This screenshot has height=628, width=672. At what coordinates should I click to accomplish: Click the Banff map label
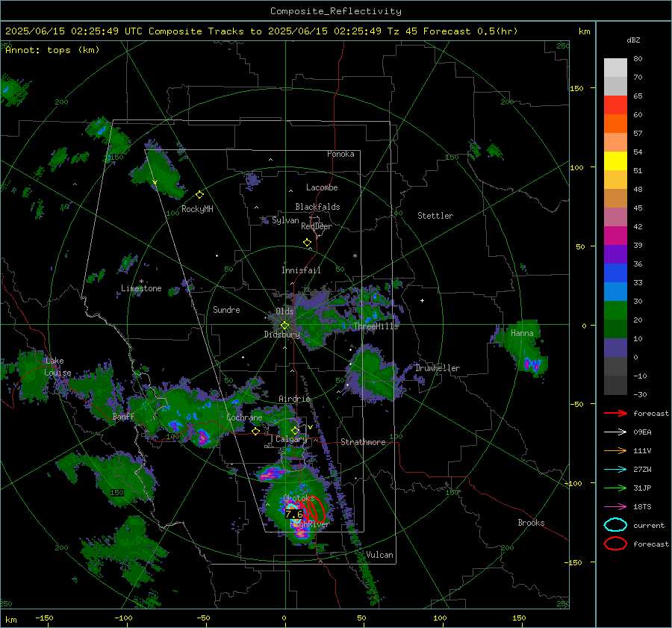point(123,417)
